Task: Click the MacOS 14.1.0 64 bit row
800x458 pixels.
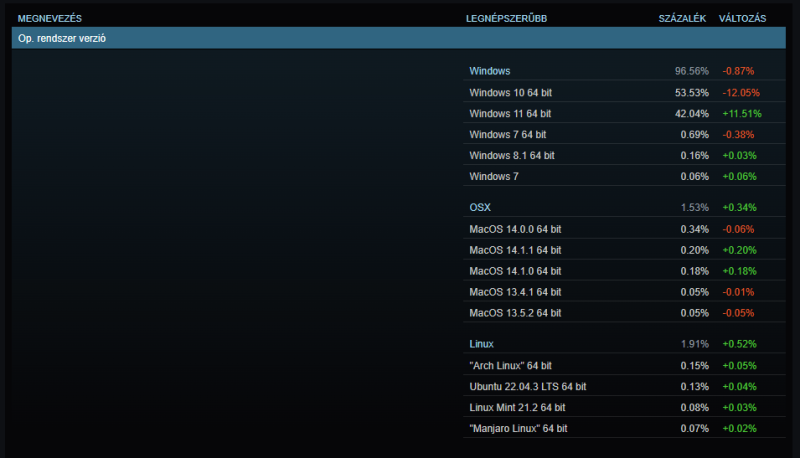Action: [624, 271]
